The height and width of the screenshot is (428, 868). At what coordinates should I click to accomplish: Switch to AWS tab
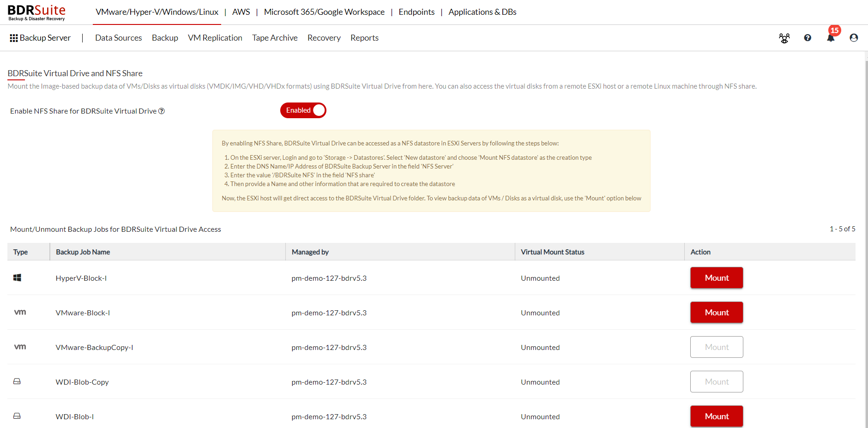click(241, 12)
